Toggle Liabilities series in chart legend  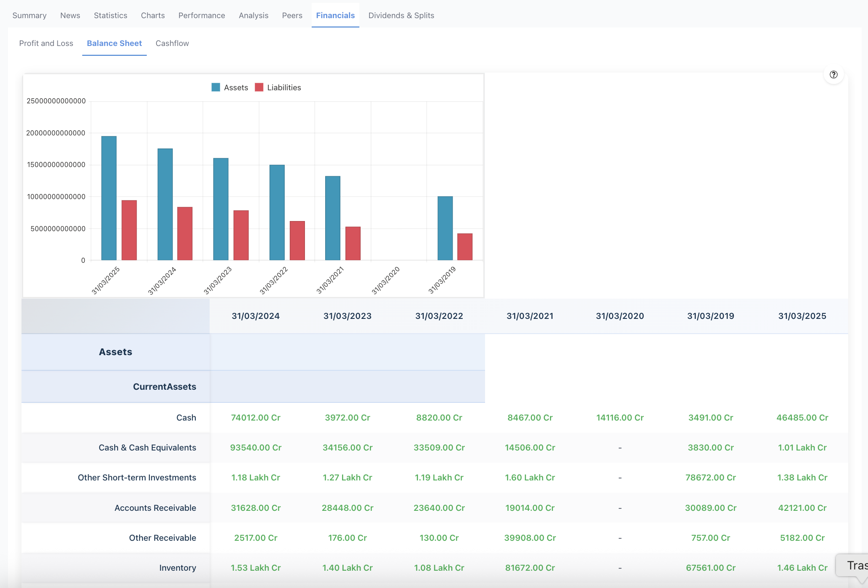pyautogui.click(x=278, y=87)
